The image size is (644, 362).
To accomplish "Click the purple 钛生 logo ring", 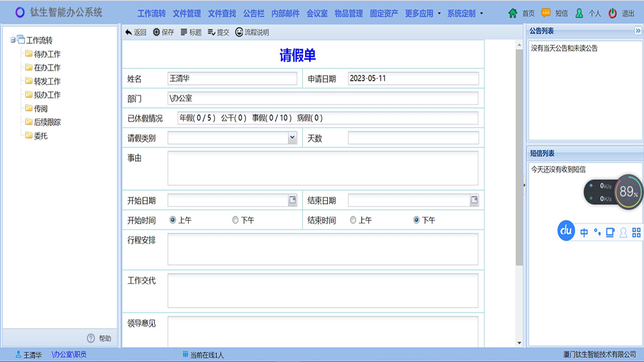I will (20, 12).
